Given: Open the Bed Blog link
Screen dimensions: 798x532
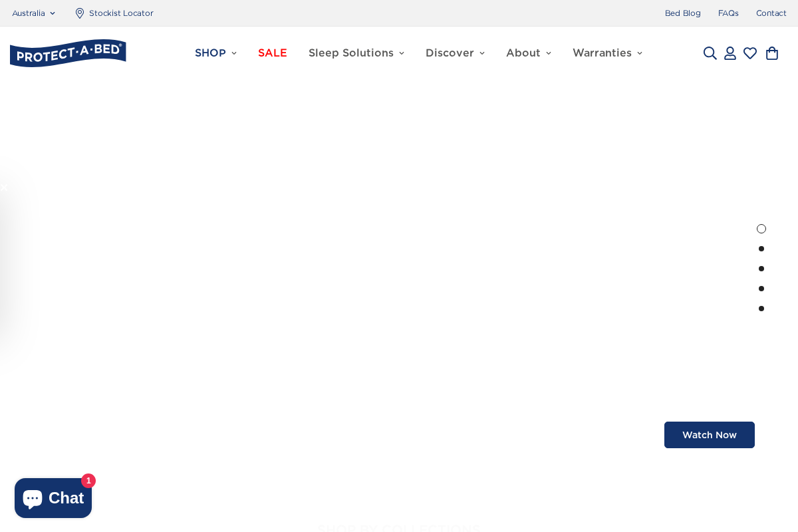Looking at the screenshot, I should coord(682,13).
